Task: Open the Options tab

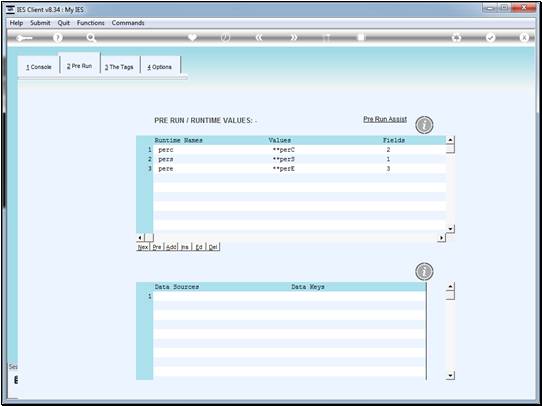Action: tap(159, 67)
